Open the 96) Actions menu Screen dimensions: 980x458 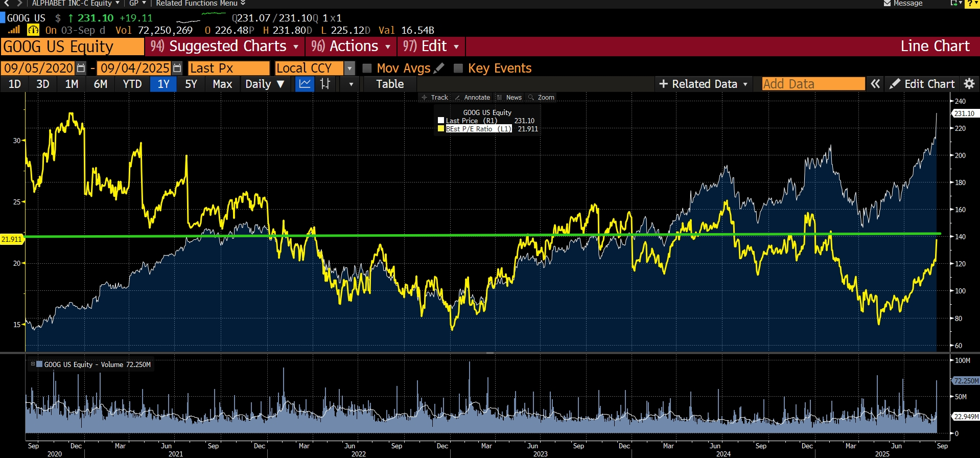(x=351, y=47)
